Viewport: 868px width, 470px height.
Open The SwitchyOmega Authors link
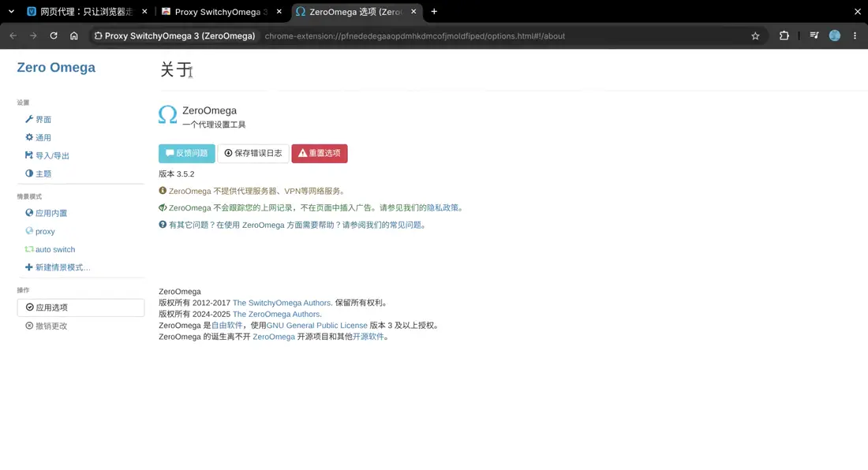[x=281, y=303]
